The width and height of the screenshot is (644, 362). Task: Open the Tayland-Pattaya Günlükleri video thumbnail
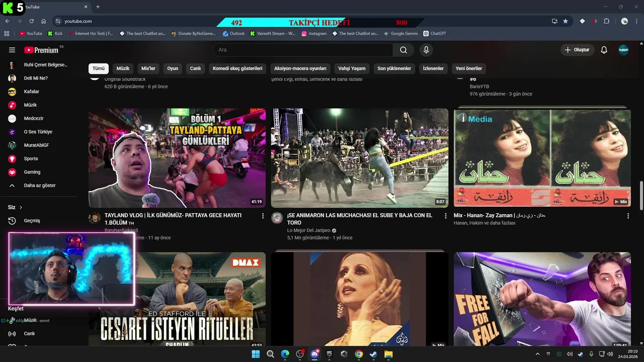pyautogui.click(x=177, y=158)
